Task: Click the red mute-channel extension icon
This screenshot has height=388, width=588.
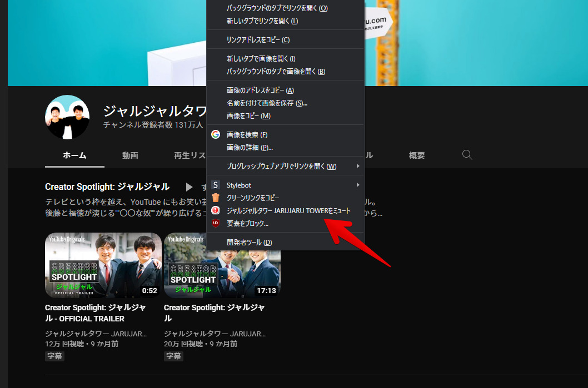Action: tap(216, 210)
